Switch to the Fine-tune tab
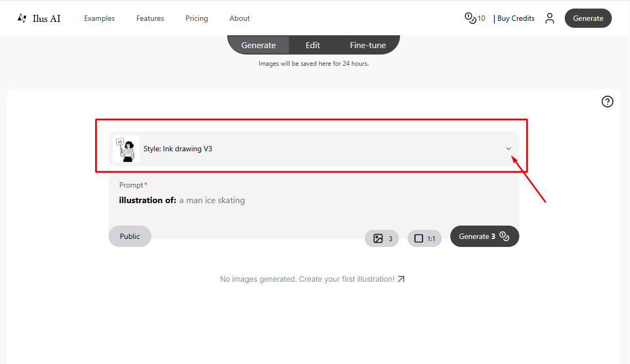Image resolution: width=630 pixels, height=364 pixels. click(367, 45)
